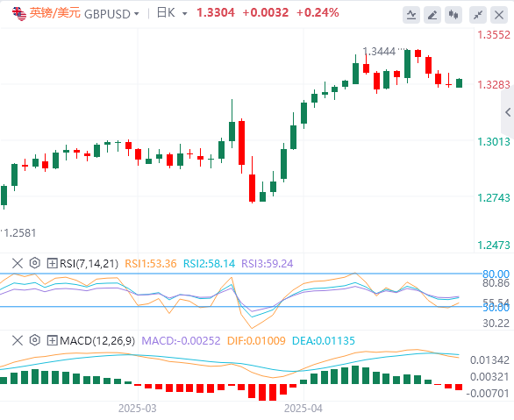Click the collapse fullscreen arrows icon
The height and width of the screenshot is (420, 514).
tap(478, 15)
